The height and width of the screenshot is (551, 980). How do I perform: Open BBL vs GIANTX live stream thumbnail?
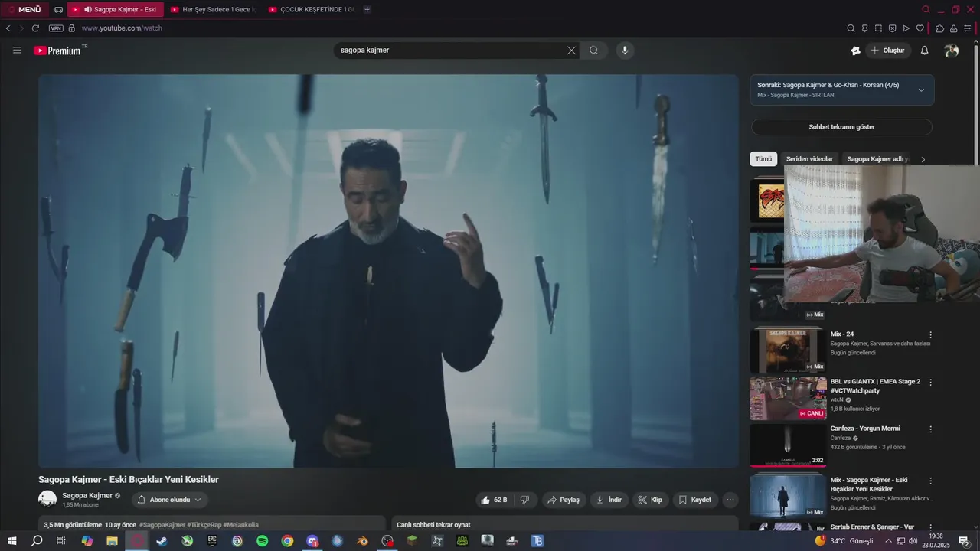(788, 398)
